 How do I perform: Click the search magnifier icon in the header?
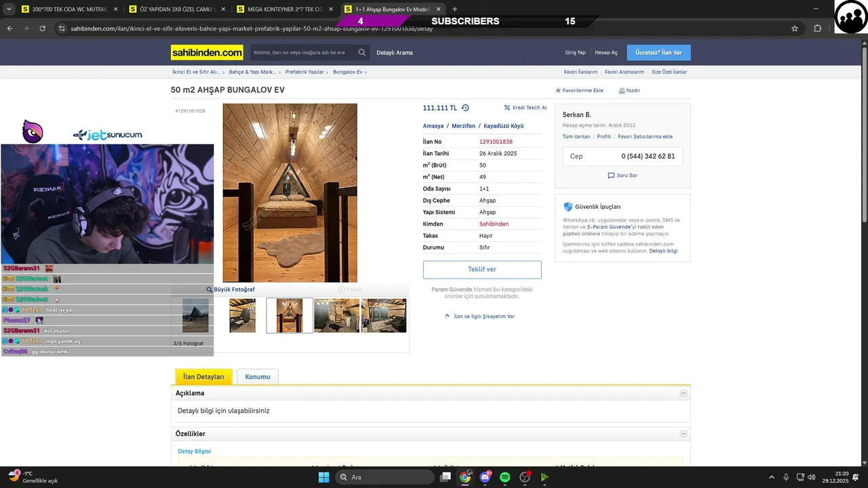(x=362, y=52)
